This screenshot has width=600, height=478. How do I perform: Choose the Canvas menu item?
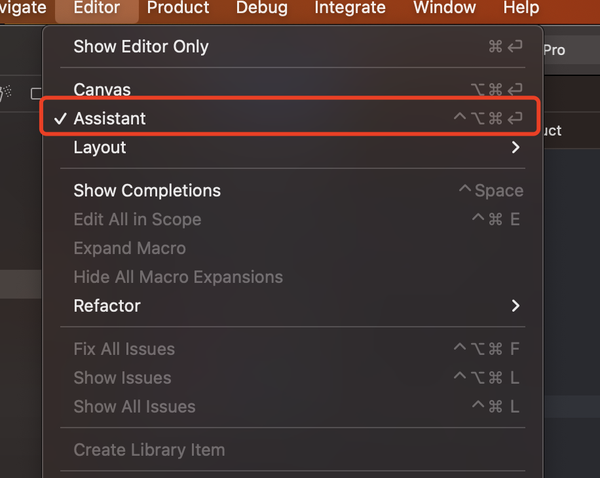click(102, 90)
